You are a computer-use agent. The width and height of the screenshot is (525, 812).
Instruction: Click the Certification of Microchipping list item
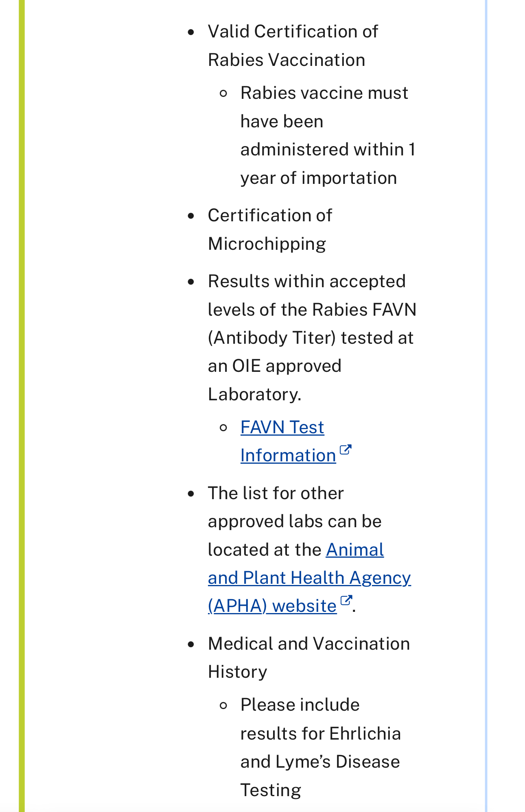click(x=270, y=229)
